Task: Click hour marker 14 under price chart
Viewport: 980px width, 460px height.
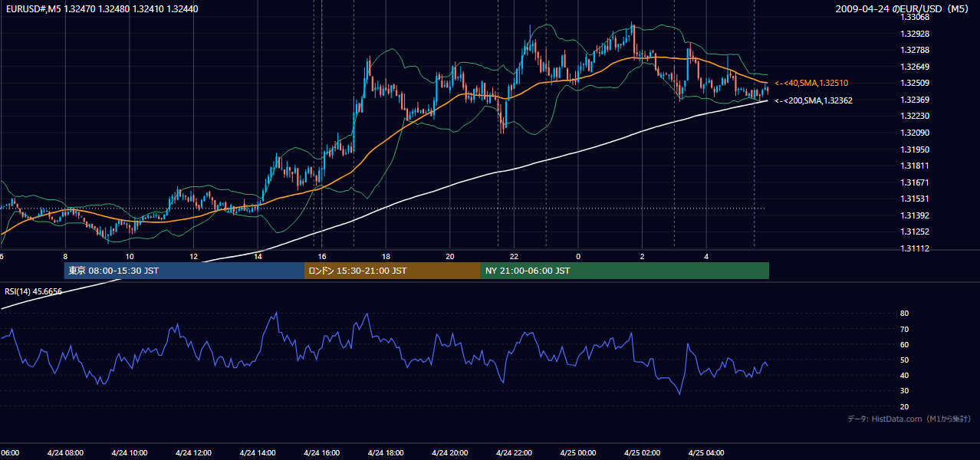Action: pyautogui.click(x=258, y=257)
